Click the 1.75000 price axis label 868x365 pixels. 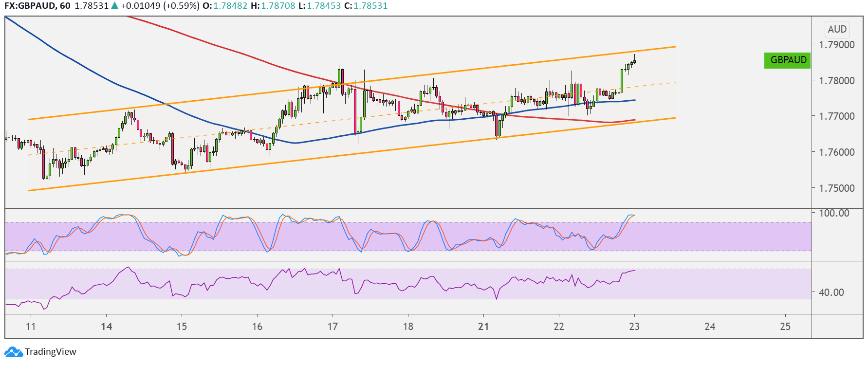click(837, 188)
